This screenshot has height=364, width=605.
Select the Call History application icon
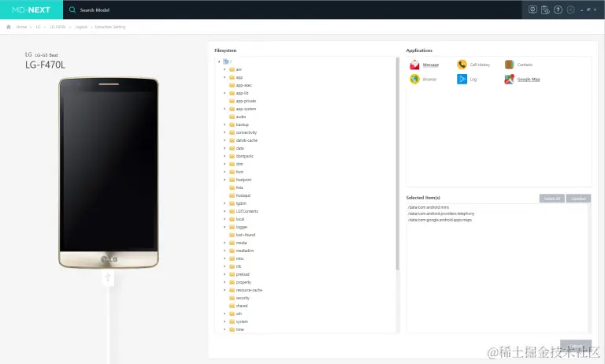tap(462, 65)
